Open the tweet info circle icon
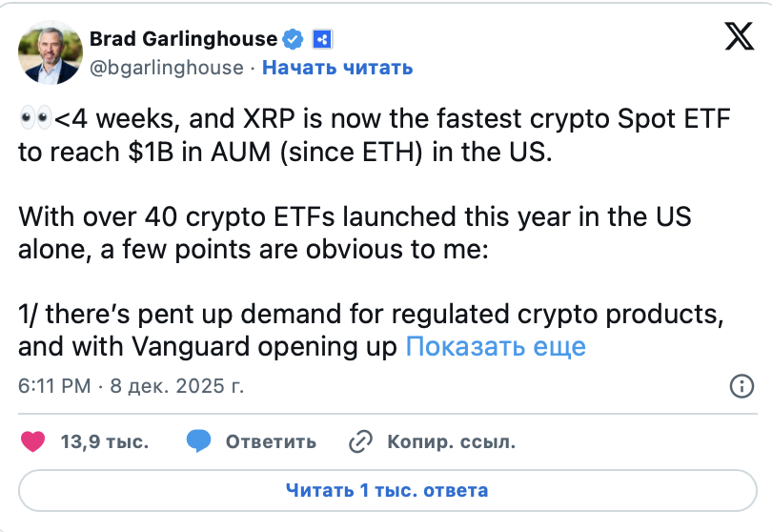Screen dimensions: 772x532 point(741,386)
